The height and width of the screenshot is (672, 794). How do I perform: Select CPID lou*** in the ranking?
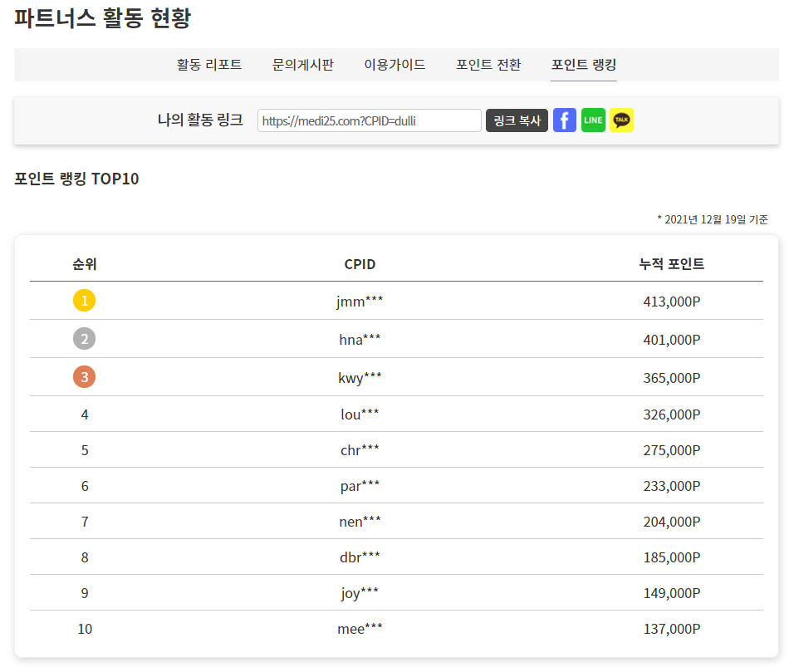[360, 414]
